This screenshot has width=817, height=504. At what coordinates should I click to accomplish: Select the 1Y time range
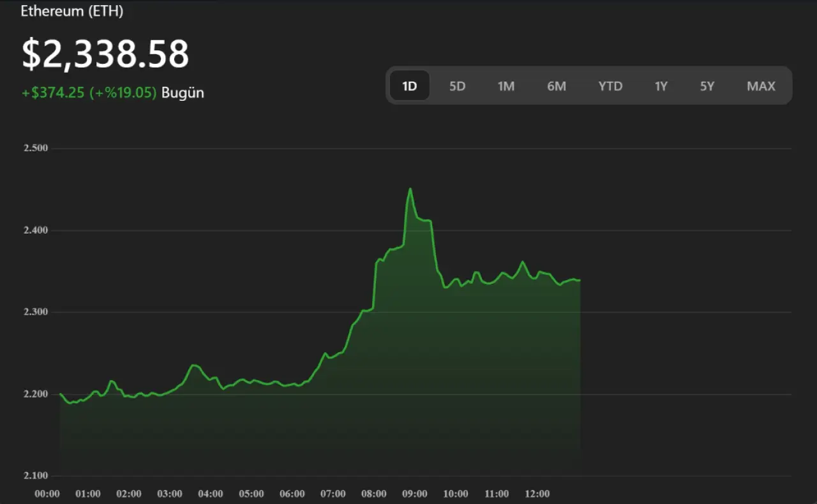[661, 85]
